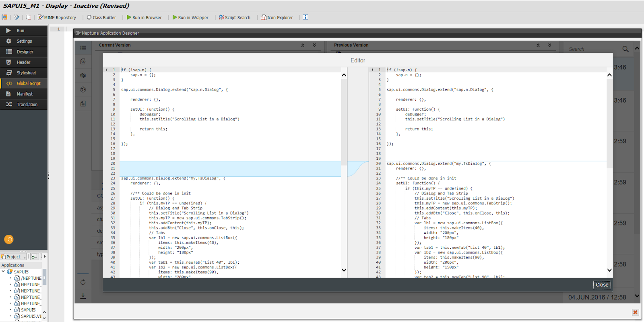Place cursor on line 20 my.TsDialog in the right editor
644x322 pixels.
(x=440, y=163)
